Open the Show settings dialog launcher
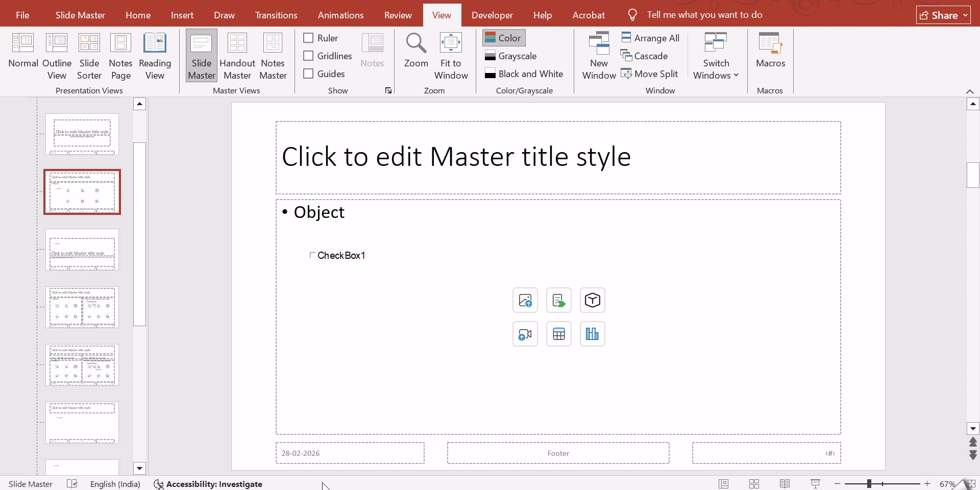The height and width of the screenshot is (490, 980). click(x=388, y=90)
